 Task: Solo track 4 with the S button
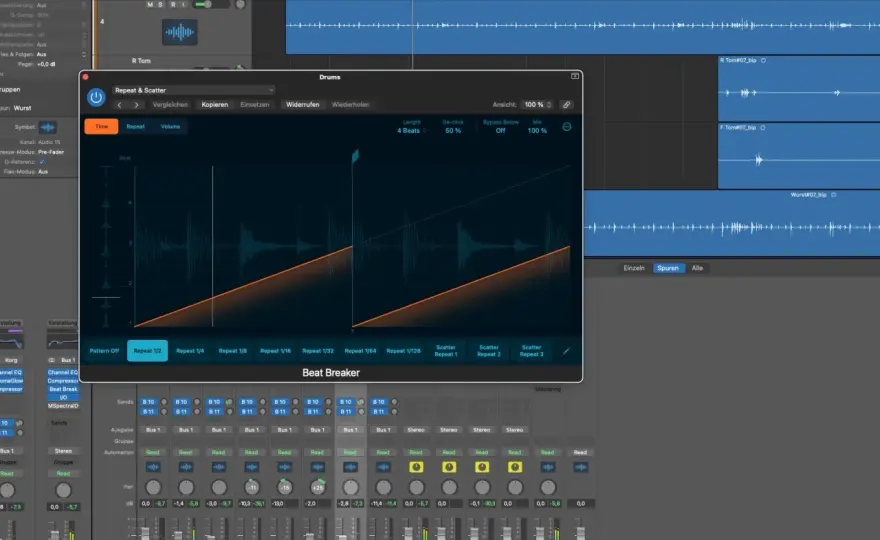161,4
